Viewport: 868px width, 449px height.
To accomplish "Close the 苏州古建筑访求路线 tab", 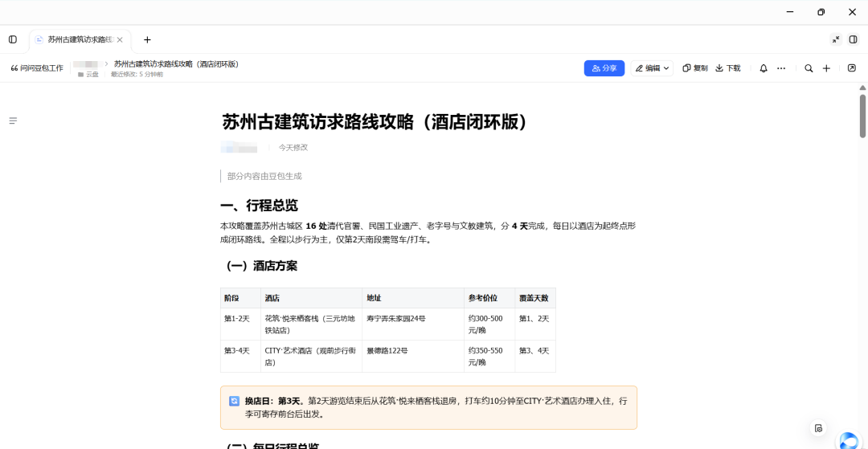I will (x=120, y=40).
